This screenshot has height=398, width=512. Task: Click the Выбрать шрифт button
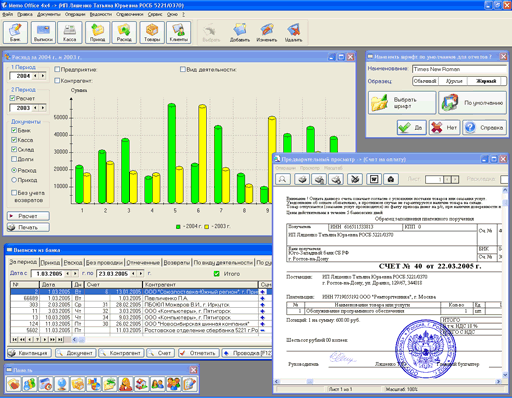pyautogui.click(x=402, y=103)
